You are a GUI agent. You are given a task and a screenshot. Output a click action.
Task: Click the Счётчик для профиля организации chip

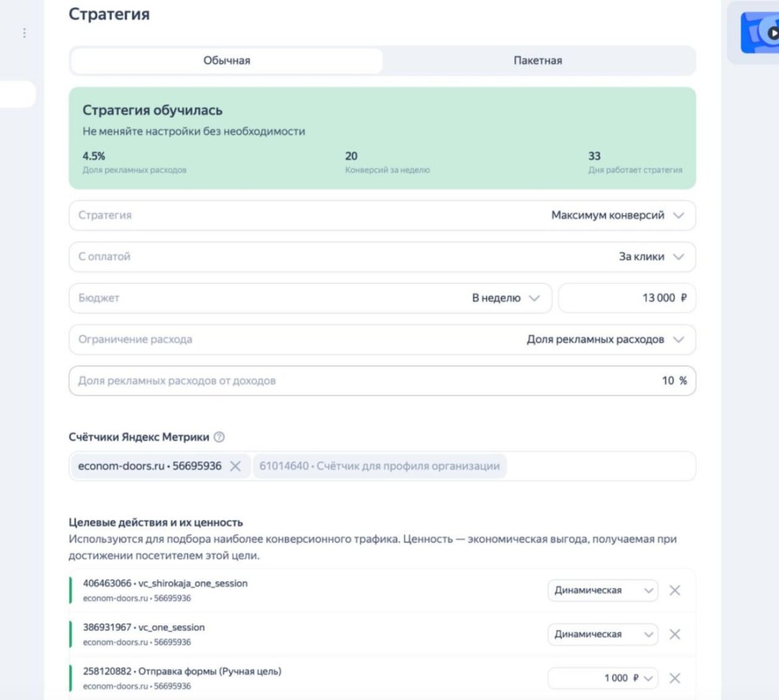380,466
